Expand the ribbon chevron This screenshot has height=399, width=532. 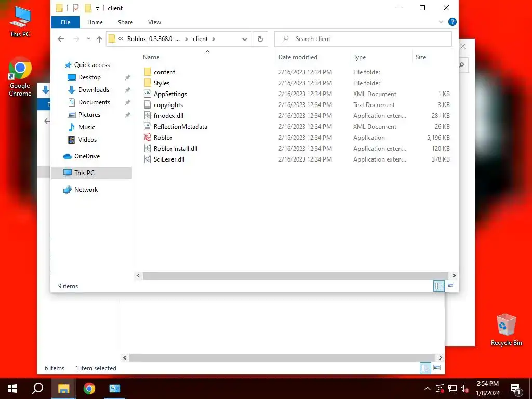click(441, 22)
